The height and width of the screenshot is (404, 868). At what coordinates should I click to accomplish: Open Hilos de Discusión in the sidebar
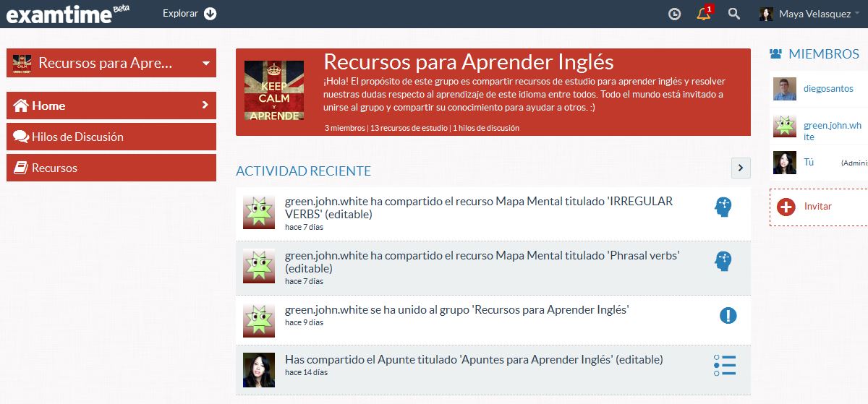coord(111,137)
